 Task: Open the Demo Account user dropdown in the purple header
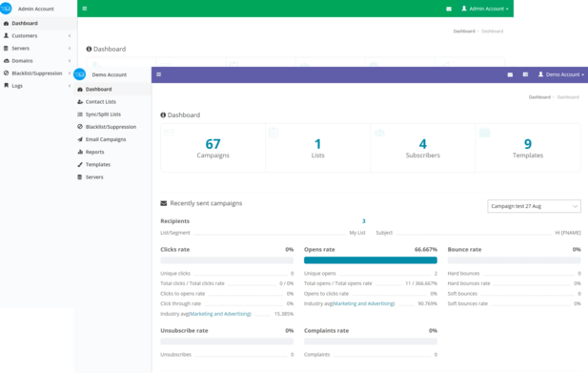[560, 74]
